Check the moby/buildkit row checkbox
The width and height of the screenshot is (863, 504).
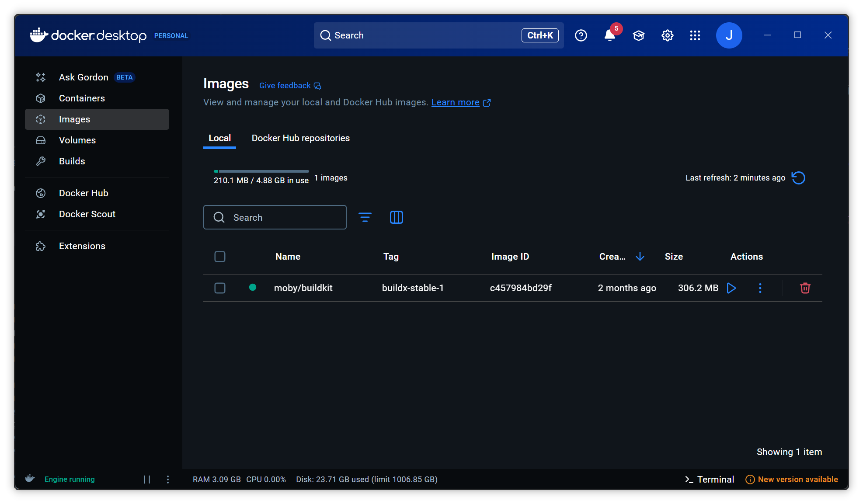click(x=220, y=288)
